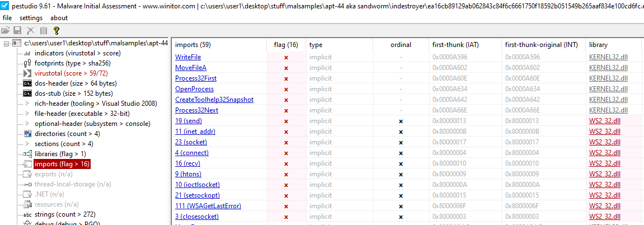Image resolution: width=644 pixels, height=225 pixels.
Task: Open the 111 (WSAGetLastError) import link
Action: coord(208,206)
